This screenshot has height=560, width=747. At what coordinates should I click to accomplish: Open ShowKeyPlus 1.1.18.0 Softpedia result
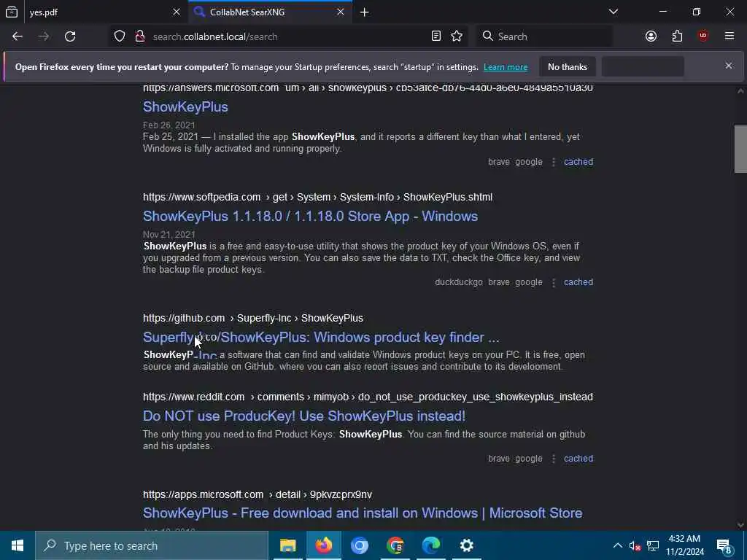(310, 216)
